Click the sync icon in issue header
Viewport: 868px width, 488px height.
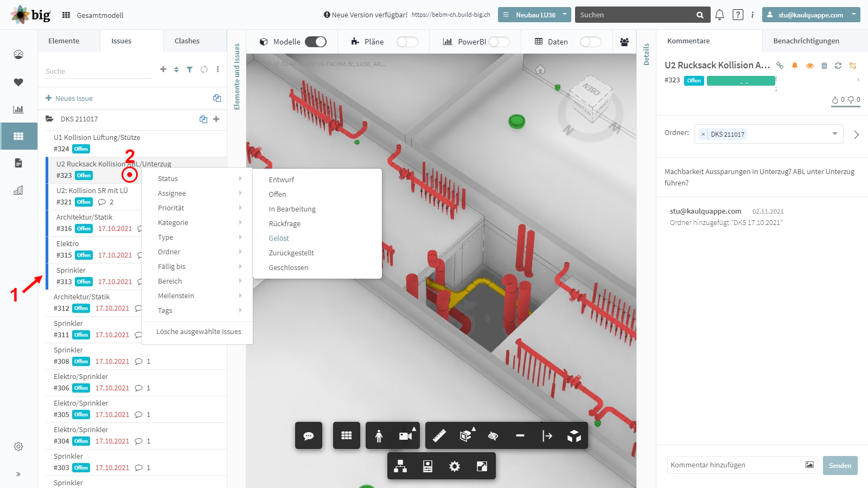[x=838, y=66]
